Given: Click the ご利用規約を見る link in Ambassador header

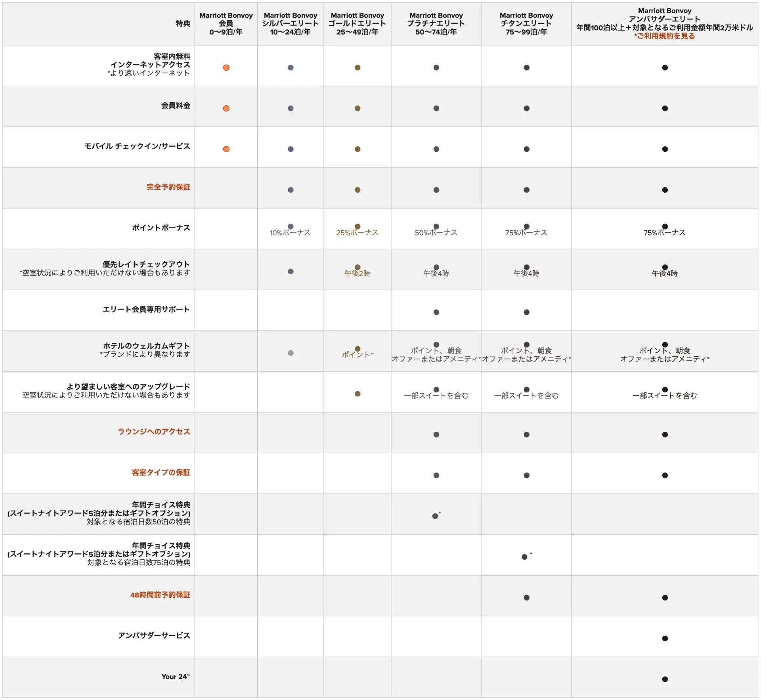Looking at the screenshot, I should coord(664,36).
